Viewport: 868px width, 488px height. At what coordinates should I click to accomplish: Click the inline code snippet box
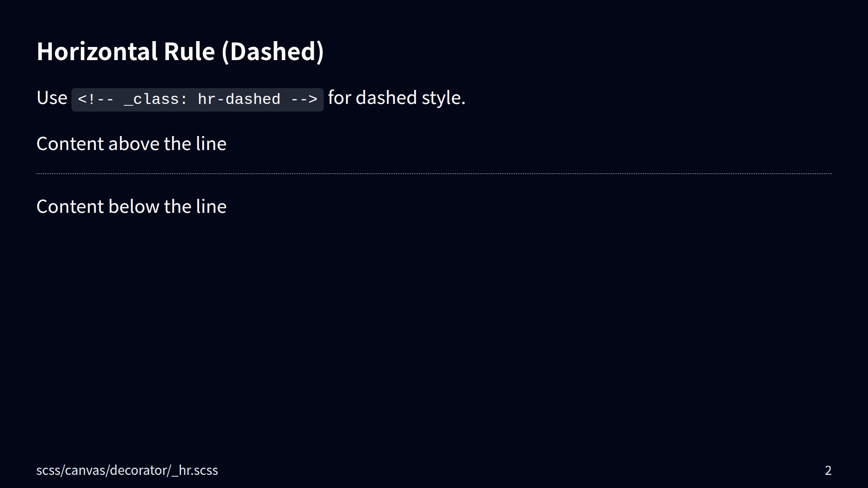(x=197, y=99)
